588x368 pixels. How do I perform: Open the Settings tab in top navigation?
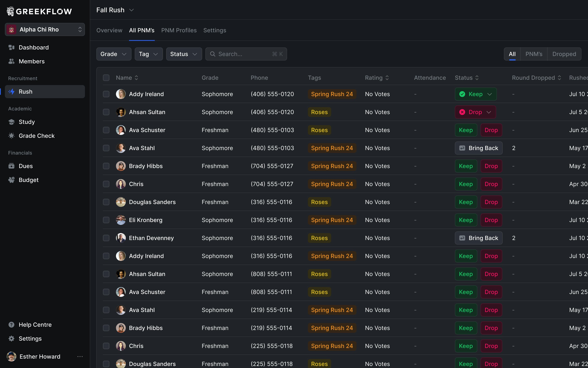point(215,30)
